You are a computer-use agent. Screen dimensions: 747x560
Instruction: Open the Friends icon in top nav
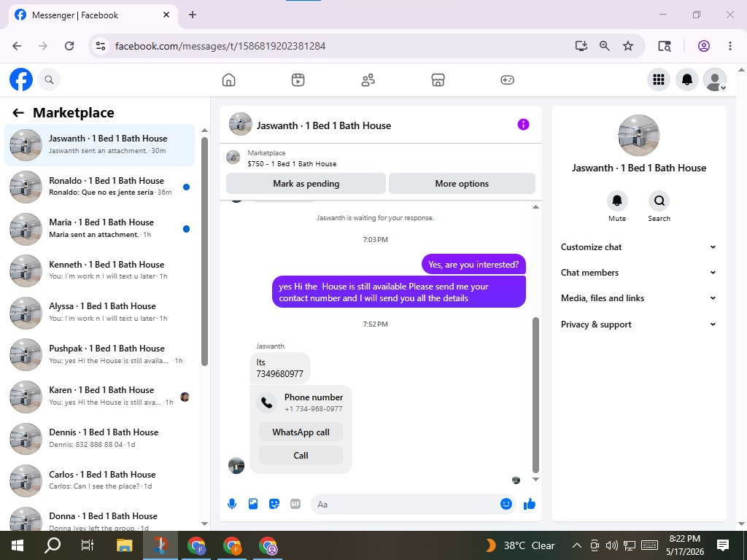pyautogui.click(x=368, y=79)
